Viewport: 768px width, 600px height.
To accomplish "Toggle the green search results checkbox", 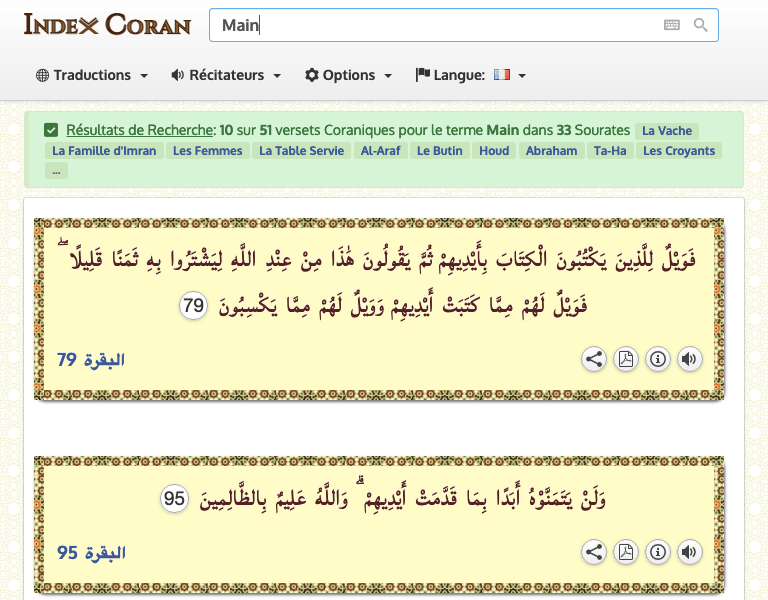I will 51,130.
